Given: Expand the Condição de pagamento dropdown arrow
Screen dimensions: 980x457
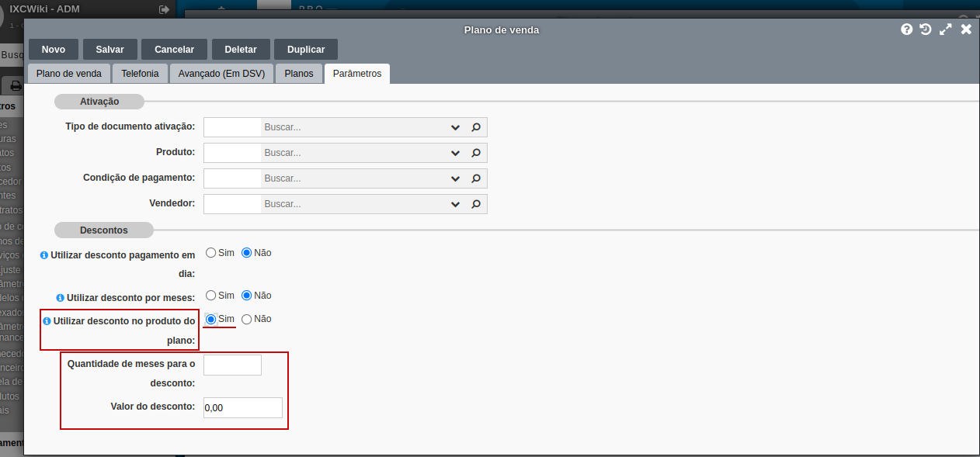Looking at the screenshot, I should (x=455, y=178).
